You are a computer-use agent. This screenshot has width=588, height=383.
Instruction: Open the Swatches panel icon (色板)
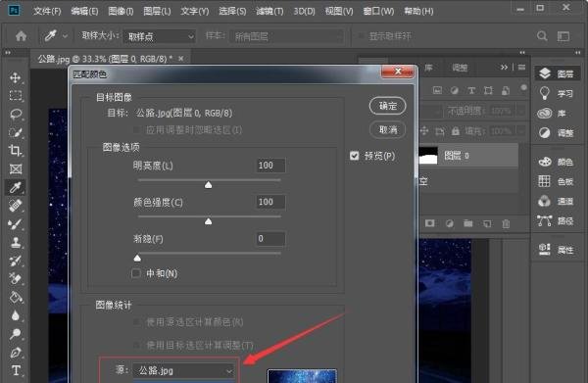point(556,181)
